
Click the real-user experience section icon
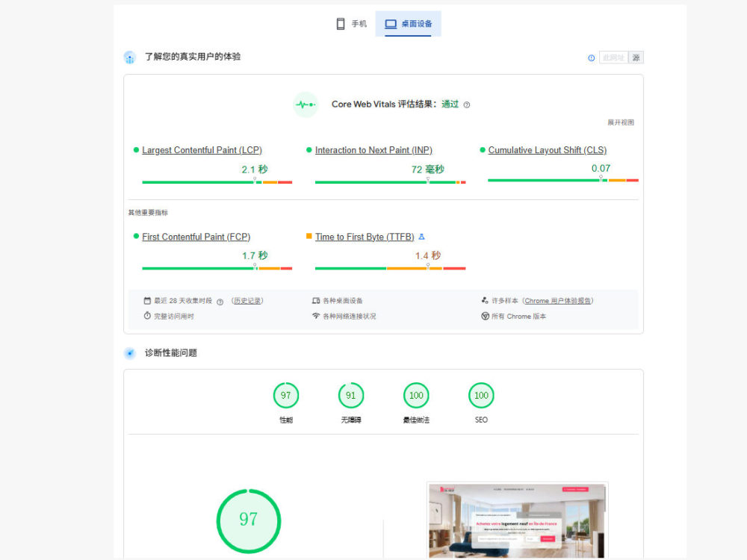point(129,57)
